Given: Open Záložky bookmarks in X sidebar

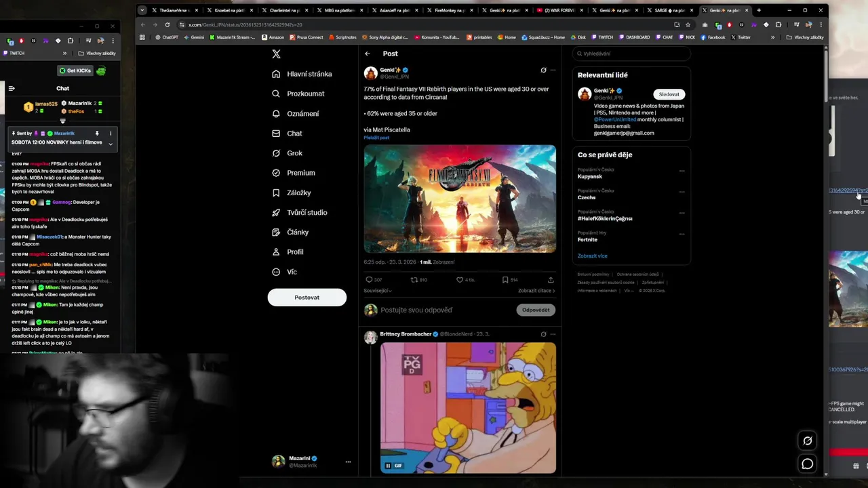Looking at the screenshot, I should tap(291, 192).
